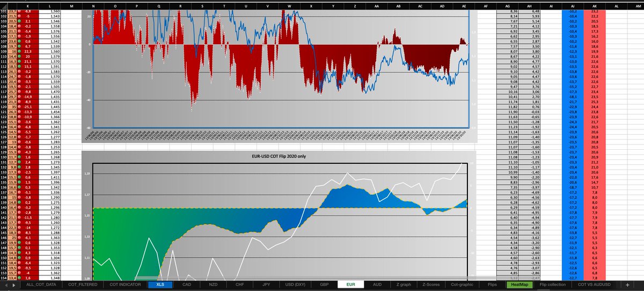
Task: Open the Cot-graphic sheet tab
Action: [x=463, y=285]
